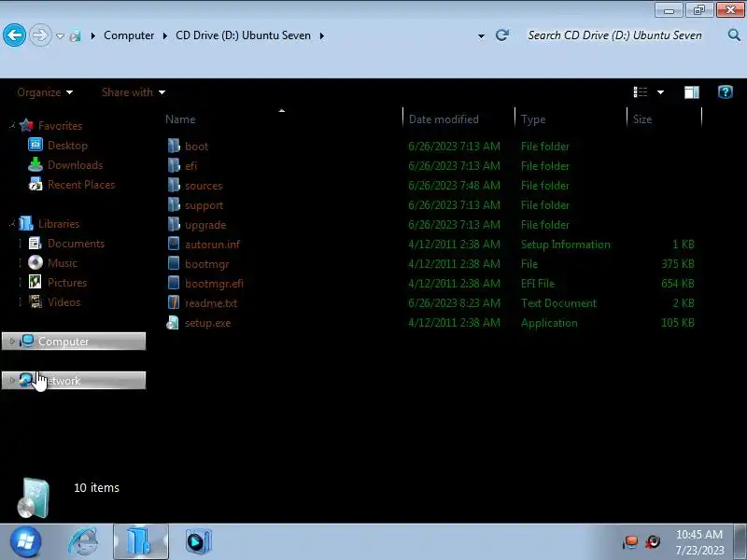Click the 'Setup Information' type cell
Viewport: 747px width, 560px height.
click(566, 245)
